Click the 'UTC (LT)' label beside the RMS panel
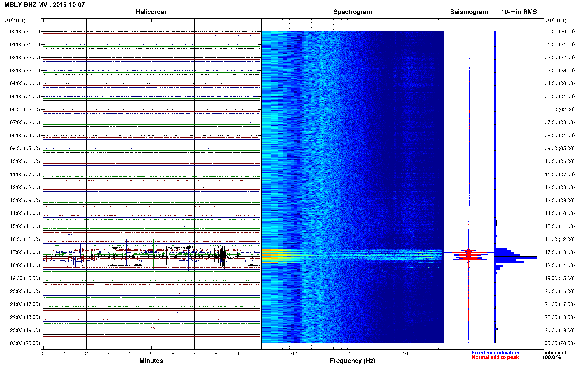Image resolution: width=588 pixels, height=368 pixels. 556,20
